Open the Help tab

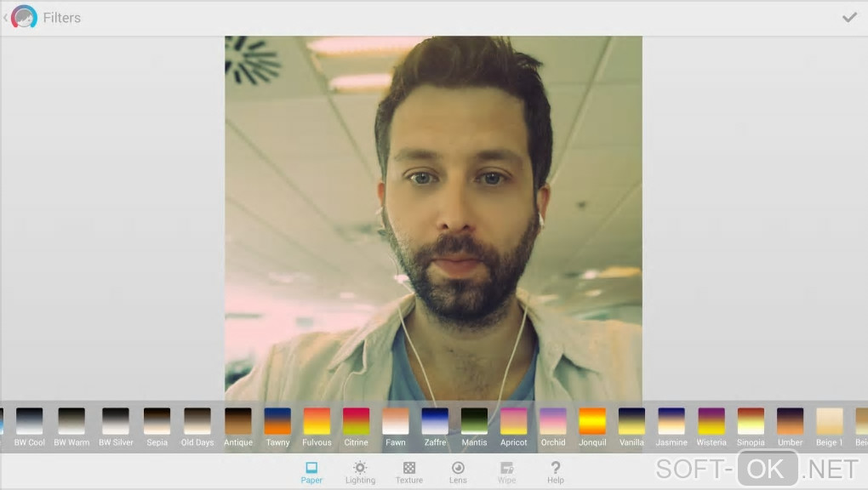coord(555,473)
